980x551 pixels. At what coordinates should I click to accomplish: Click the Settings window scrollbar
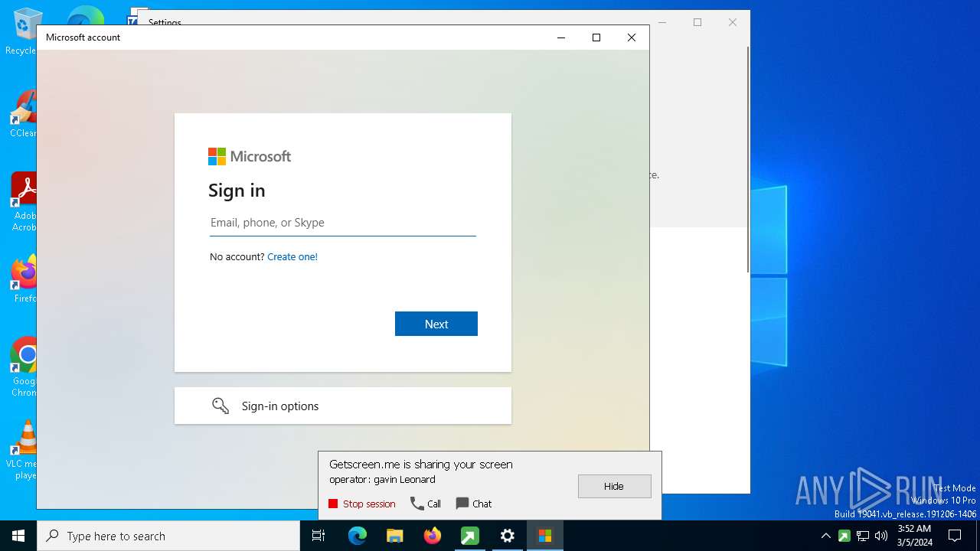[748, 158]
